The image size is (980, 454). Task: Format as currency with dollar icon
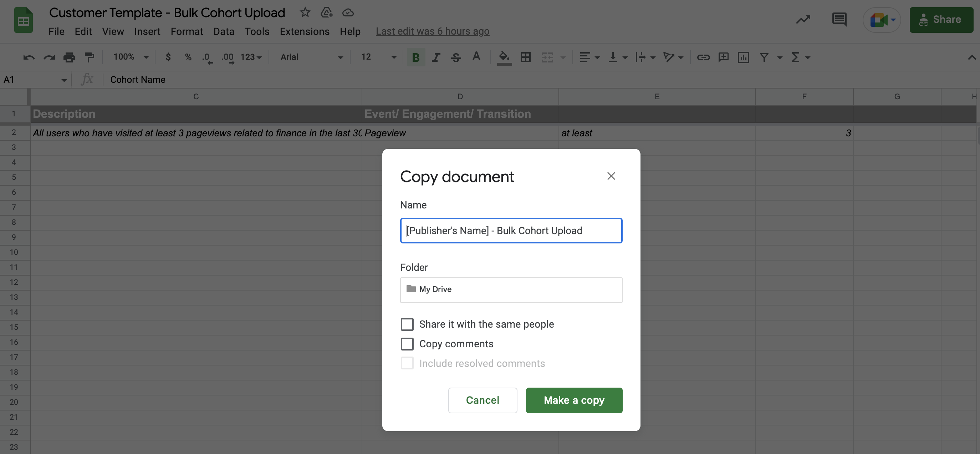(x=168, y=57)
